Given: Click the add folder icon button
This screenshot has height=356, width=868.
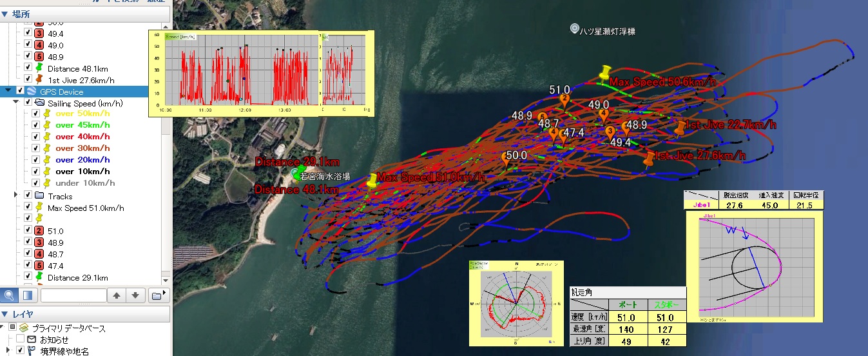Looking at the screenshot, I should coord(157,295).
